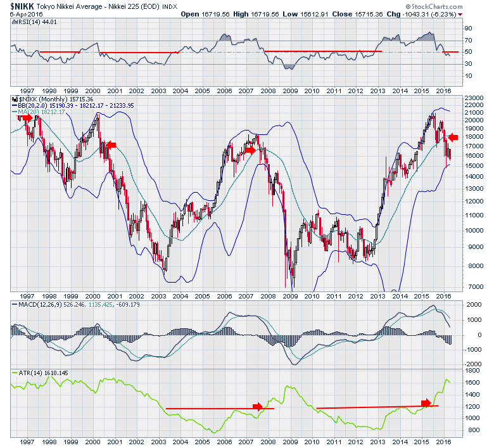Click the 10 level on RSI axis
Viewport: 494px width, 448px height.
[x=468, y=76]
